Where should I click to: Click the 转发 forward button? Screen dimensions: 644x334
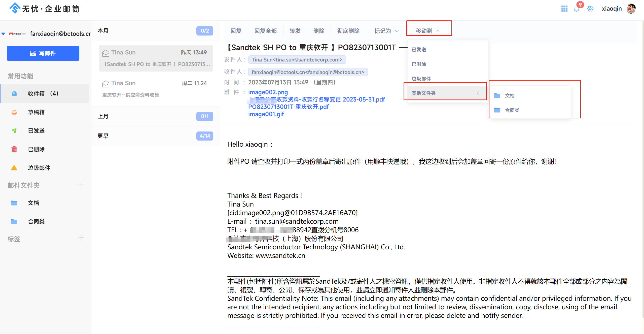tap(295, 31)
